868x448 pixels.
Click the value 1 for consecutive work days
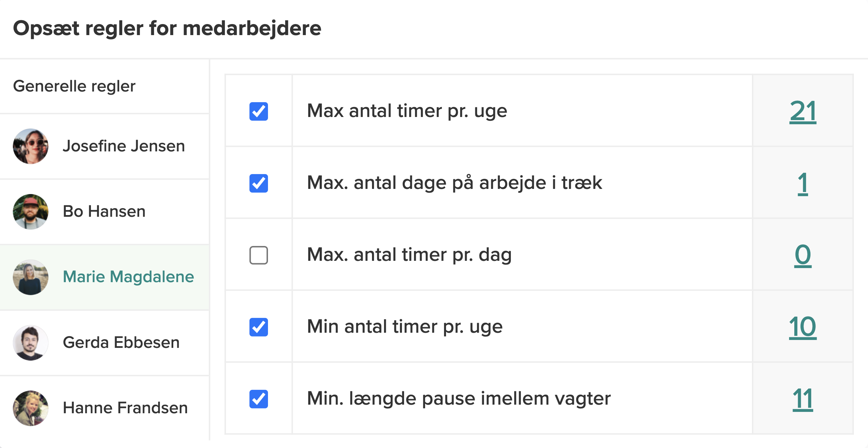click(804, 183)
